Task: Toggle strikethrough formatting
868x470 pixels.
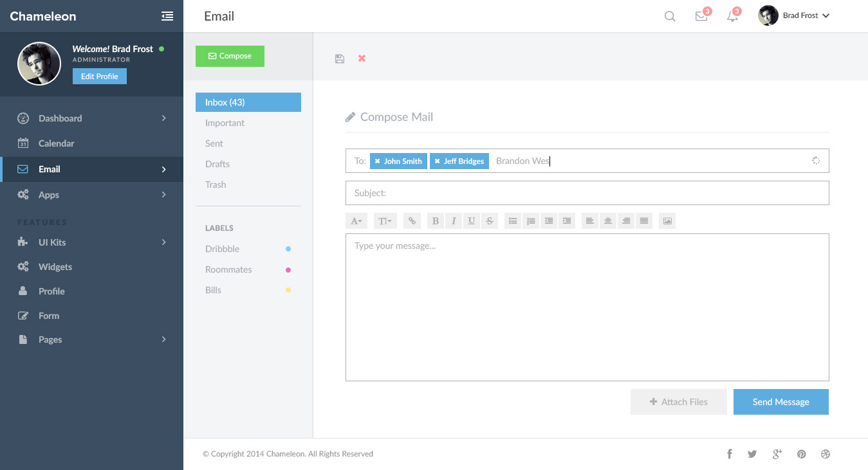Action: pyautogui.click(x=490, y=221)
